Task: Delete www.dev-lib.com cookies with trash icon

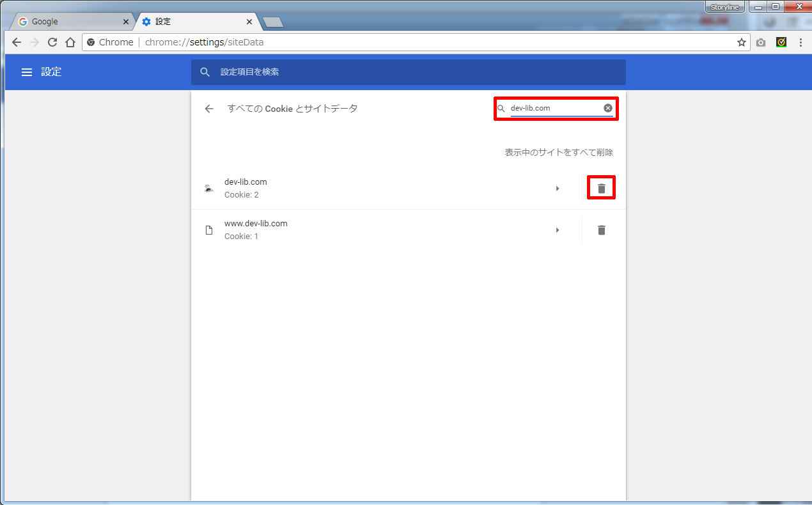Action: 601,230
